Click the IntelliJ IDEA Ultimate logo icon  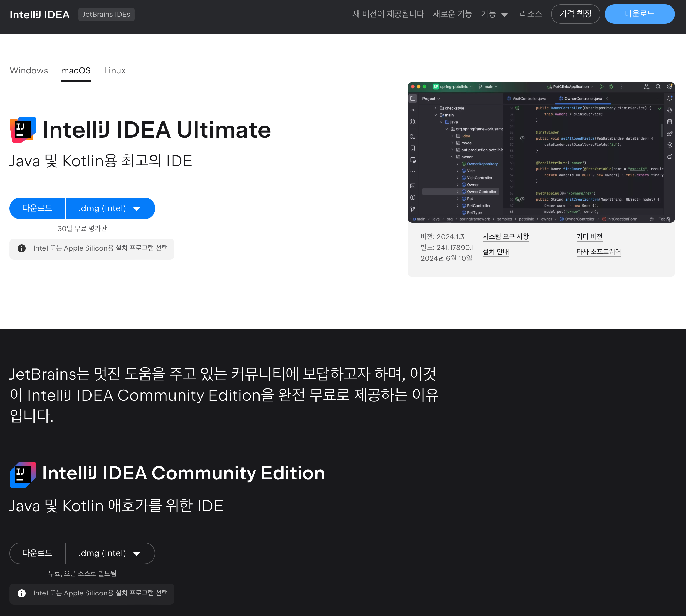(23, 130)
